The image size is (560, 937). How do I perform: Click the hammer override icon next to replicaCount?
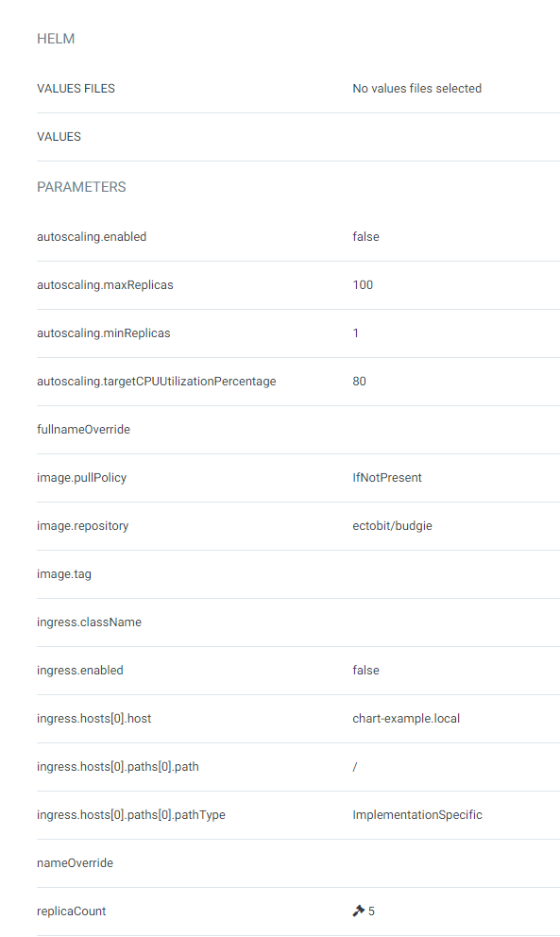click(x=357, y=910)
